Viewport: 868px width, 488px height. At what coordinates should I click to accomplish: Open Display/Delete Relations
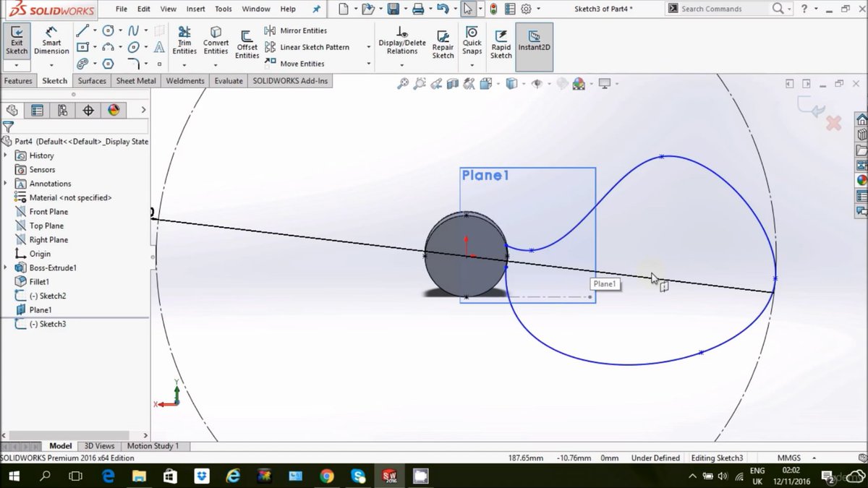click(402, 41)
